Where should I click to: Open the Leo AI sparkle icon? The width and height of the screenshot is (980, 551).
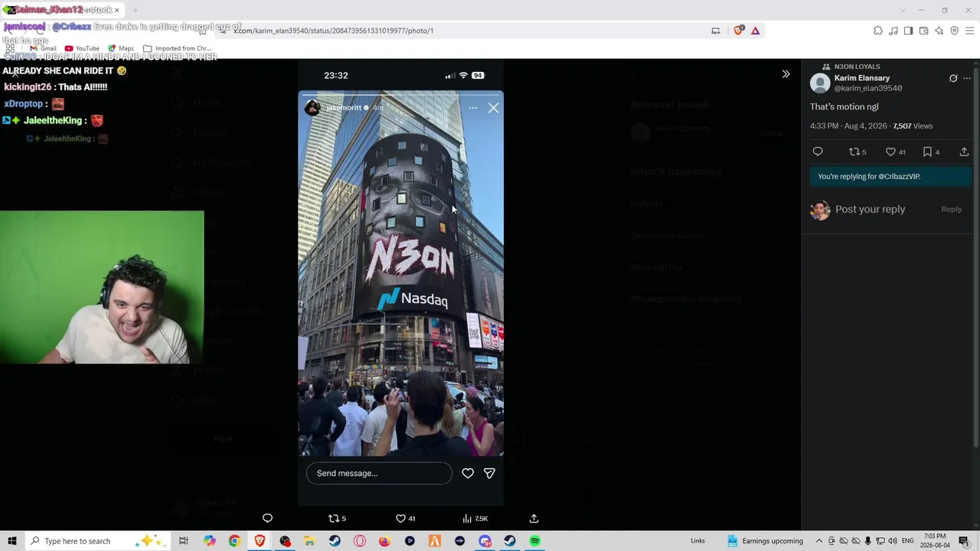click(939, 31)
